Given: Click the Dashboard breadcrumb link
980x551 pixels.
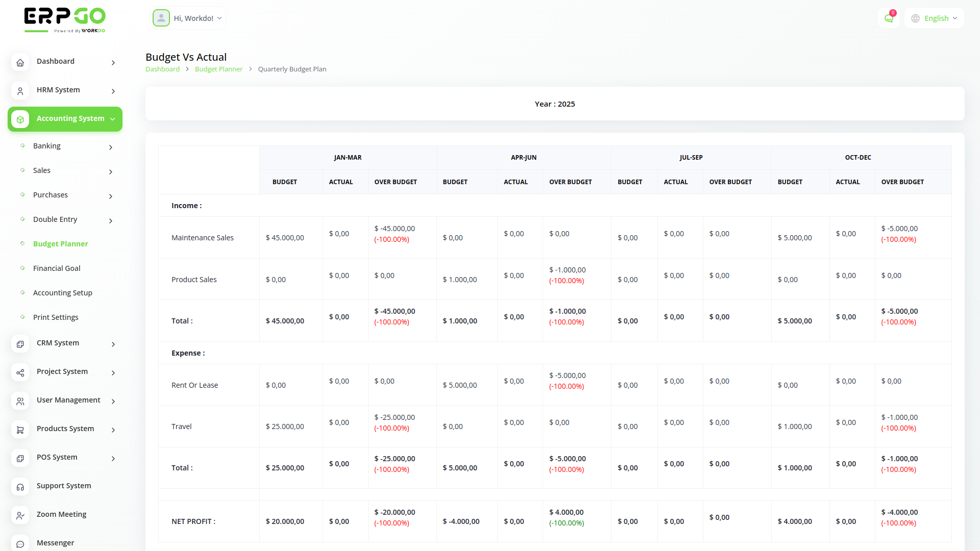Looking at the screenshot, I should point(162,69).
